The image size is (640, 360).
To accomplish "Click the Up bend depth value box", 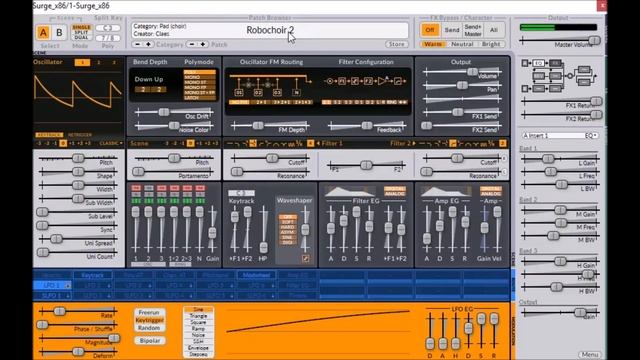I will (x=159, y=89).
